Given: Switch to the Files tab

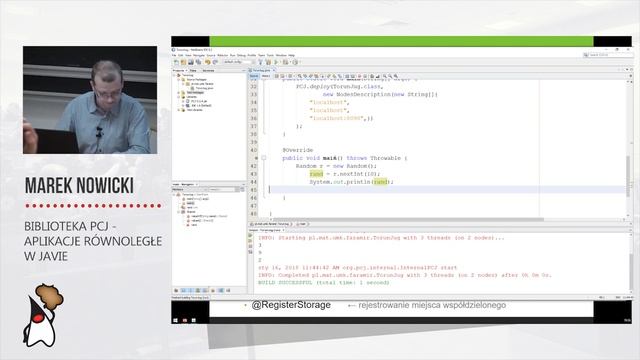Looking at the screenshot, I should coord(193,71).
